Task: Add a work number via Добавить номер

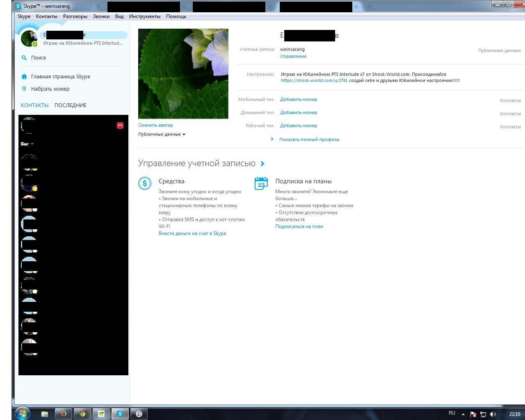Action: click(x=299, y=126)
